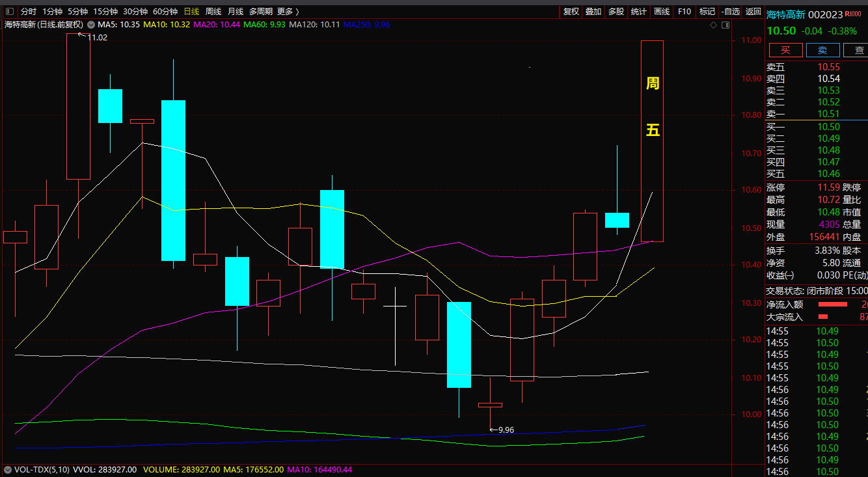Click 卖五 price 10.55

click(x=828, y=67)
